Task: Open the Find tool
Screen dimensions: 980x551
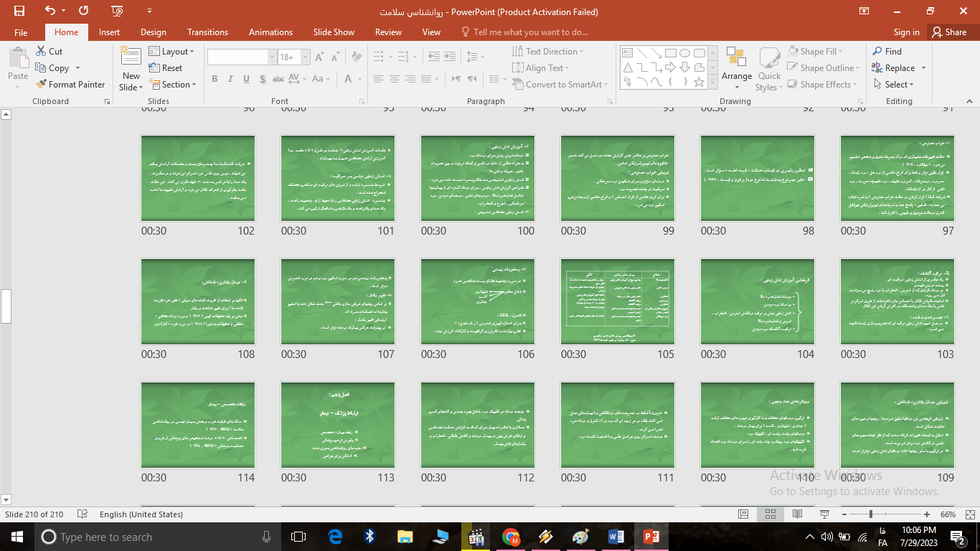Action: click(887, 52)
